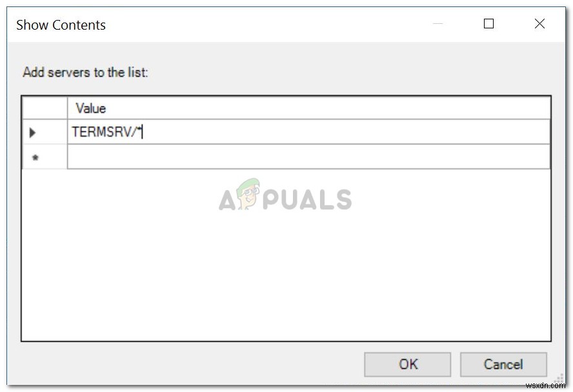The height and width of the screenshot is (392, 573).
Task: Dismiss the dialog using Cancel
Action: (x=503, y=364)
